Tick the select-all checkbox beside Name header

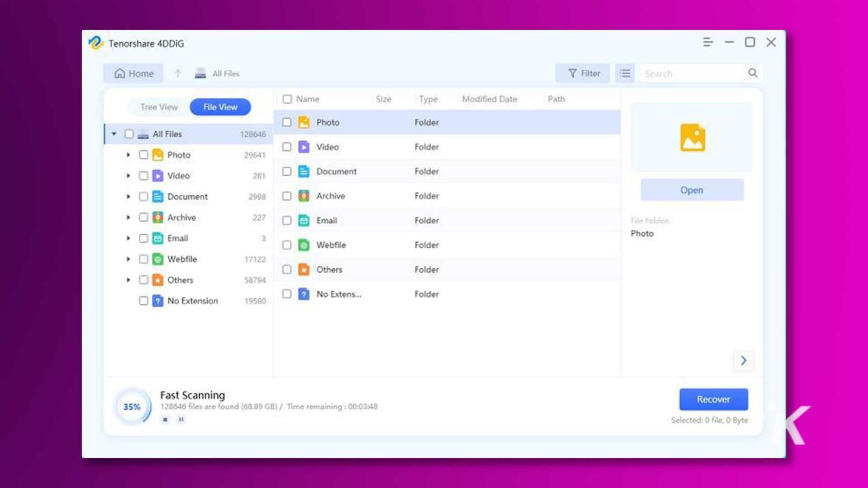pyautogui.click(x=287, y=99)
